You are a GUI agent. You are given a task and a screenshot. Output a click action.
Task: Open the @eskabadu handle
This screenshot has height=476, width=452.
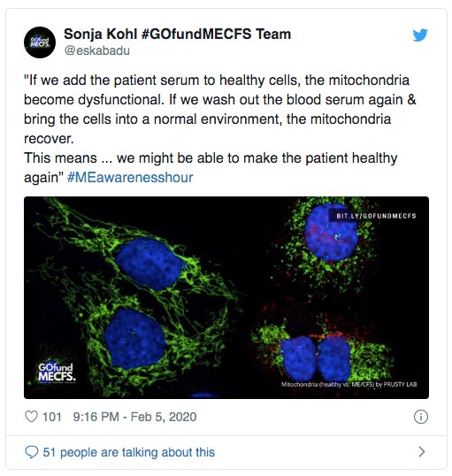(96, 50)
